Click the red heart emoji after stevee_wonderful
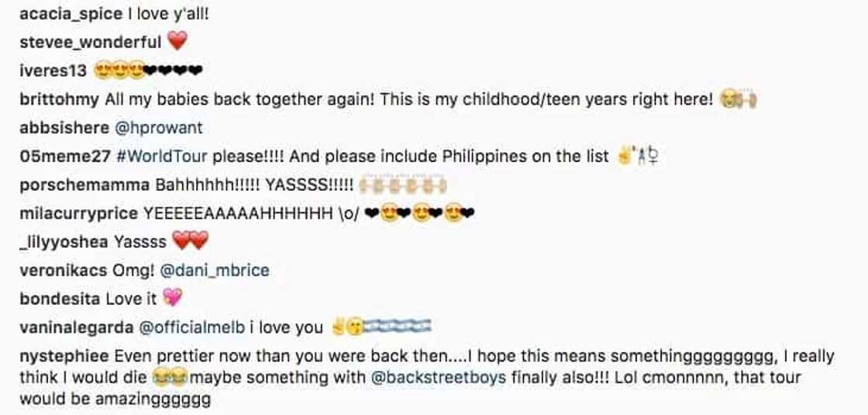This screenshot has width=868, height=415. 177,43
